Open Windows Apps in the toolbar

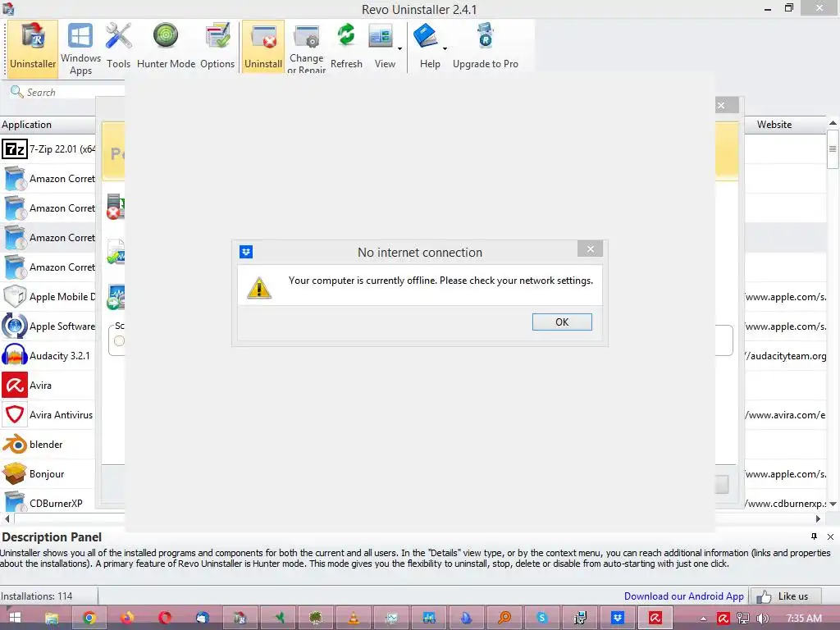(x=80, y=48)
